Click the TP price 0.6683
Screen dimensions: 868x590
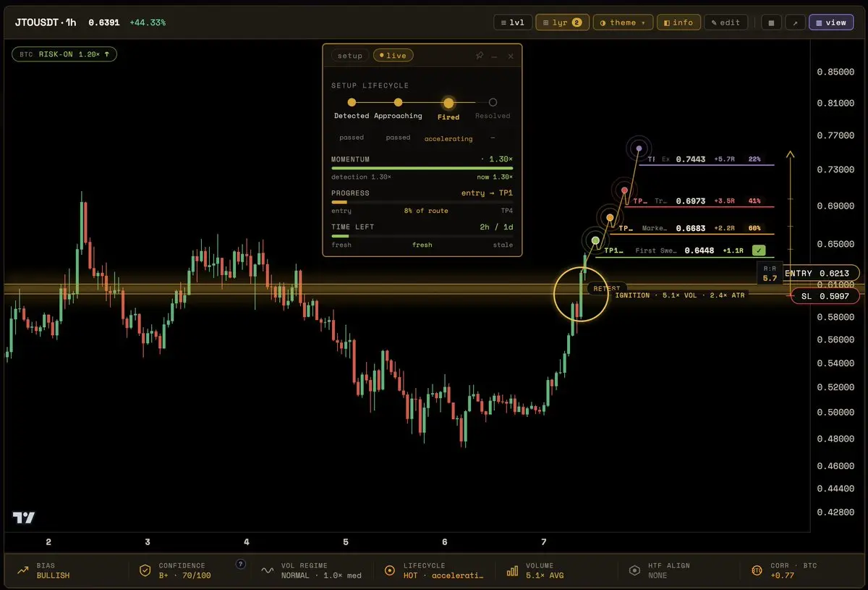691,228
